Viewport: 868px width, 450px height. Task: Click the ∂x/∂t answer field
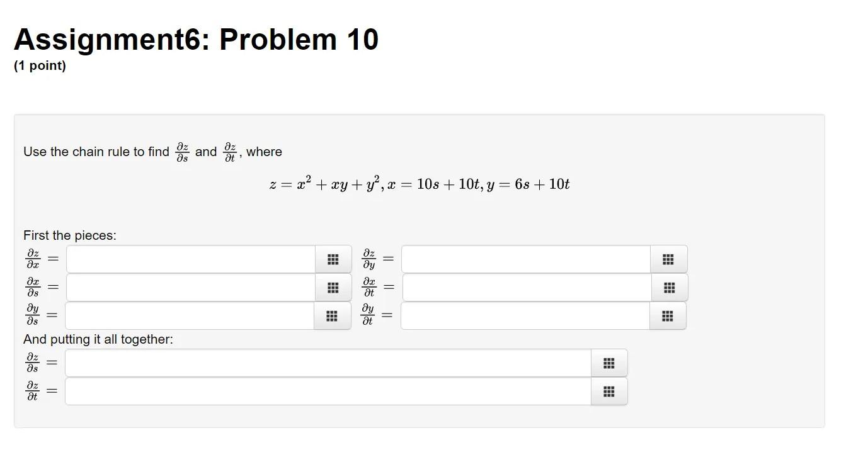point(525,287)
